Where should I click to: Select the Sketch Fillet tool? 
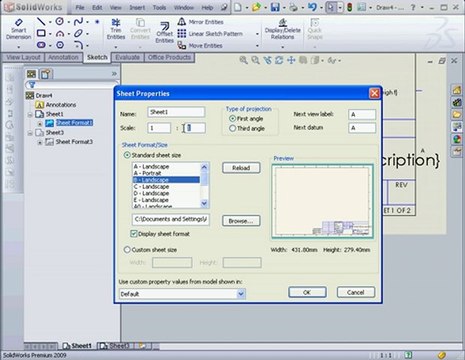click(x=78, y=45)
